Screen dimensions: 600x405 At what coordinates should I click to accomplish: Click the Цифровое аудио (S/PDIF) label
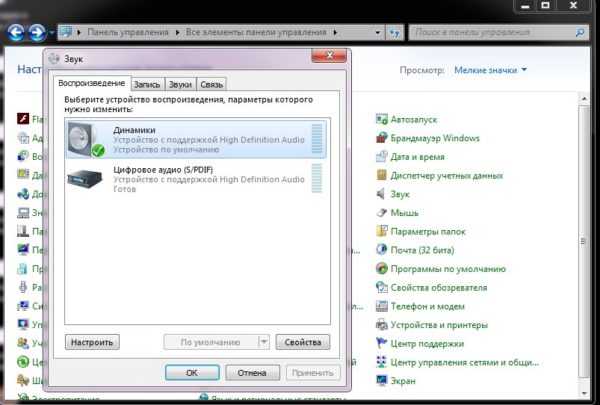point(163,170)
